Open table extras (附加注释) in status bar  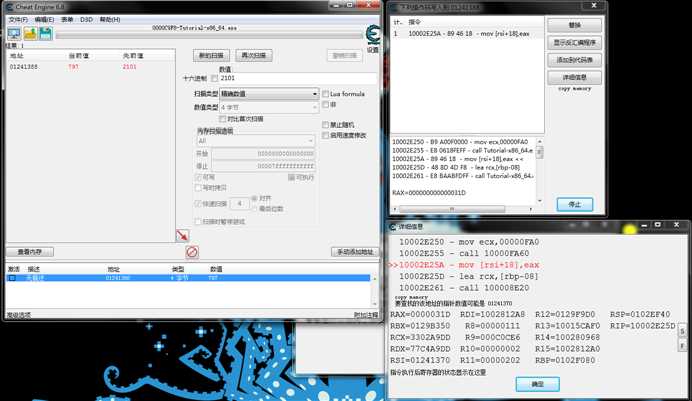[366, 315]
